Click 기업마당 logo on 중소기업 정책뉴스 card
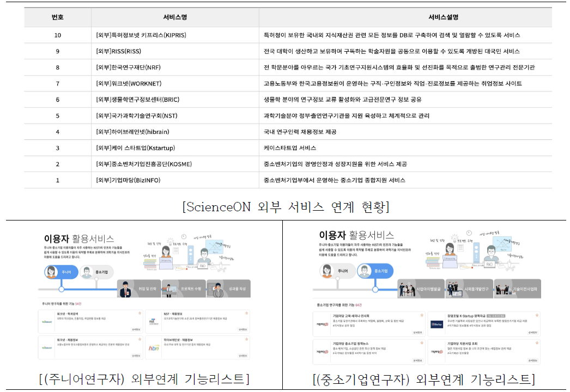Image resolution: width=570 pixels, height=392 pixels. pyautogui.click(x=323, y=352)
